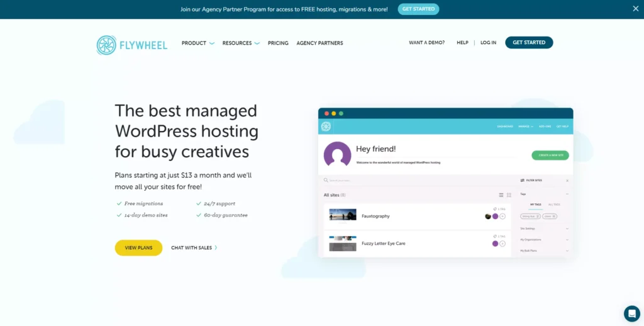Screen dimensions: 644x326
Task: Click yellow window dot in preview
Action: point(334,113)
